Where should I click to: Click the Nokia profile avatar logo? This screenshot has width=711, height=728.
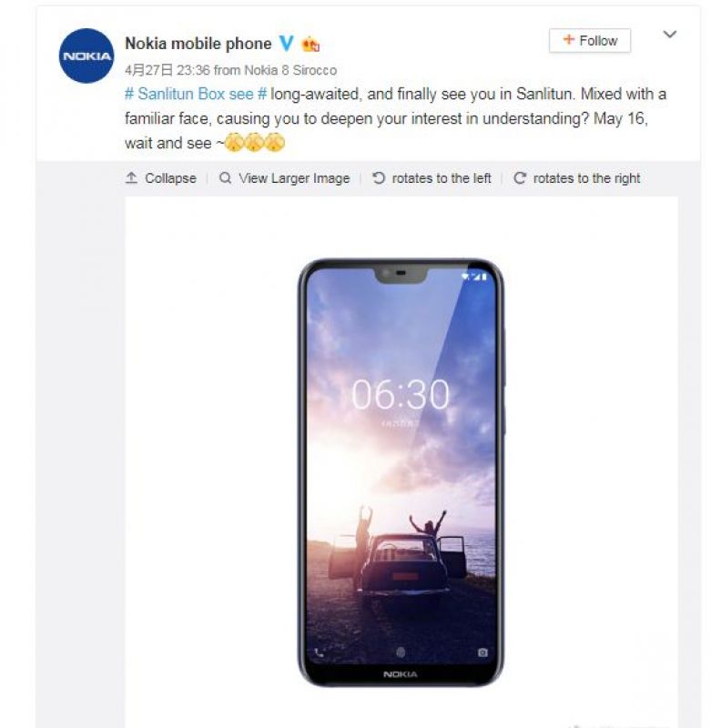(86, 56)
